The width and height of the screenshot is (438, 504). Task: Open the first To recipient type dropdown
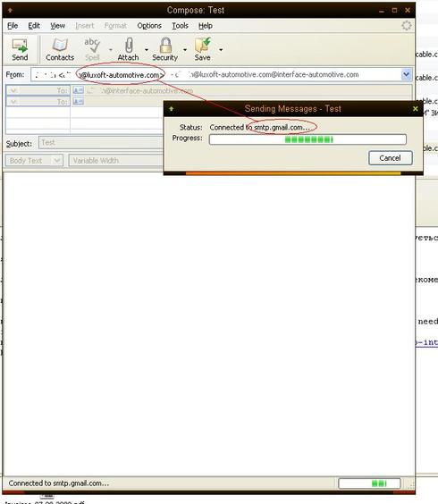point(38,90)
